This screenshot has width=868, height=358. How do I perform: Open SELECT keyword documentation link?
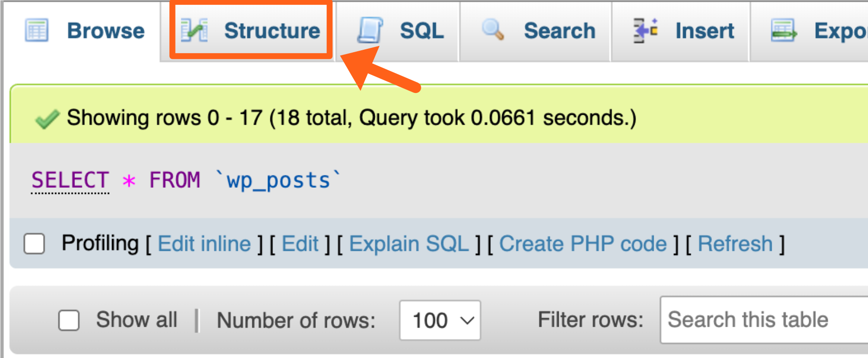[x=69, y=180]
